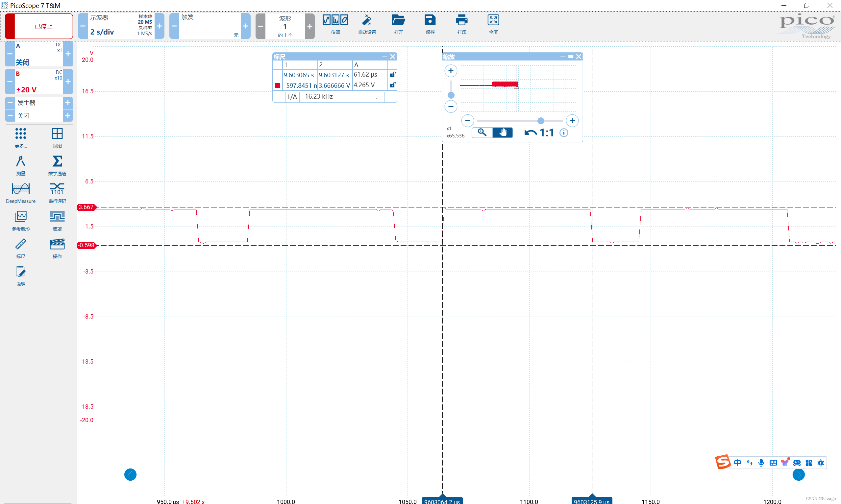Open the DeepMeasure tool
Screen dimensions: 841x504
click(21, 193)
